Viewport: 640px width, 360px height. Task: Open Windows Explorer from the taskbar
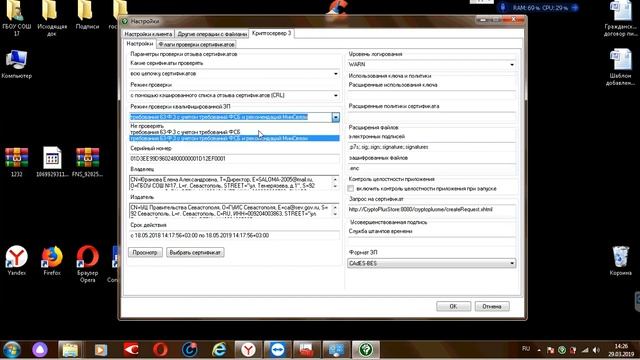click(x=70, y=350)
